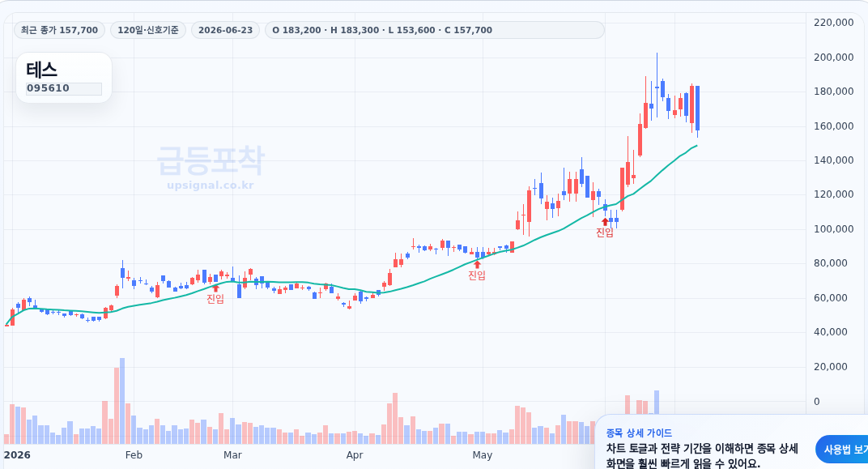Click the Apr label on time axis
The height and width of the screenshot is (469, 868).
[x=355, y=455]
